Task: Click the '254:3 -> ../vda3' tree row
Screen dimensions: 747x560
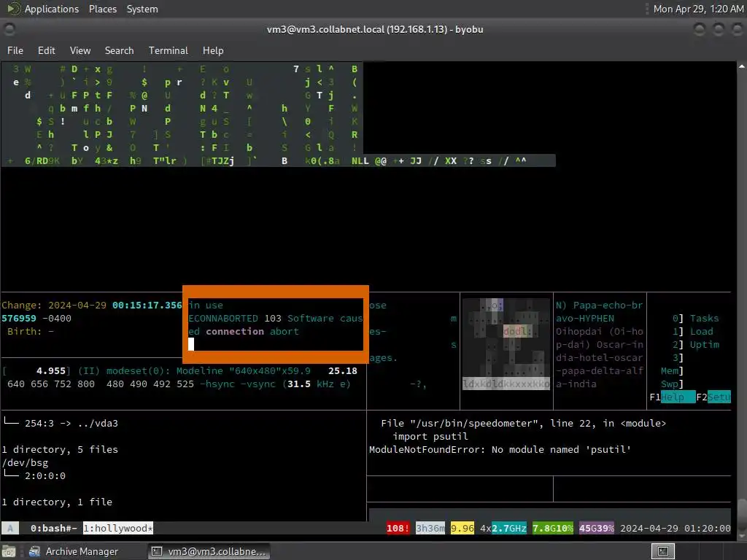Action: 61,424
